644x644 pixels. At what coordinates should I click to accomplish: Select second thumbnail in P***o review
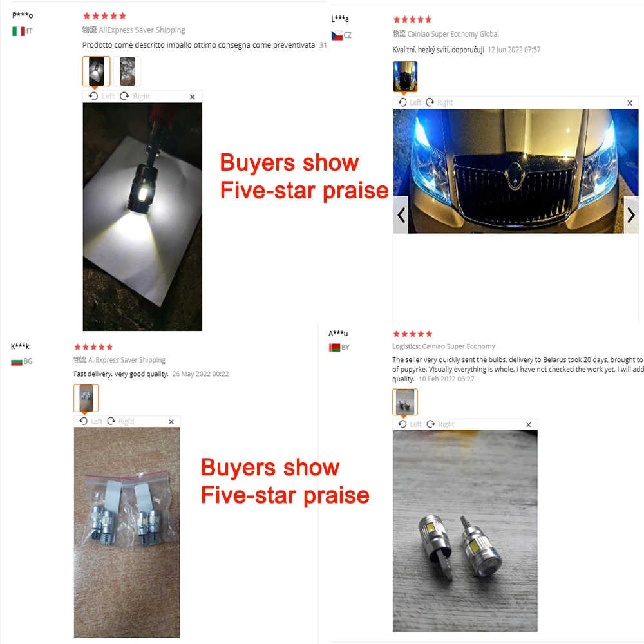127,71
